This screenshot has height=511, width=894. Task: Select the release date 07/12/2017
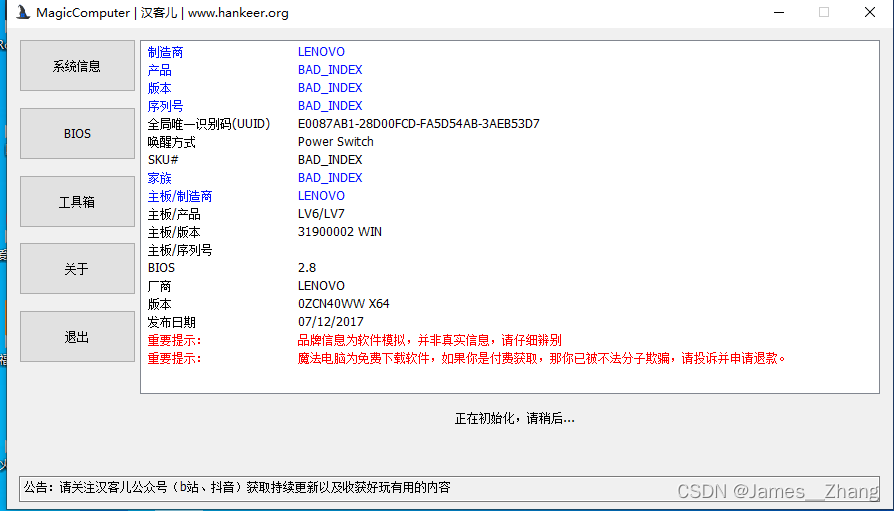(331, 322)
